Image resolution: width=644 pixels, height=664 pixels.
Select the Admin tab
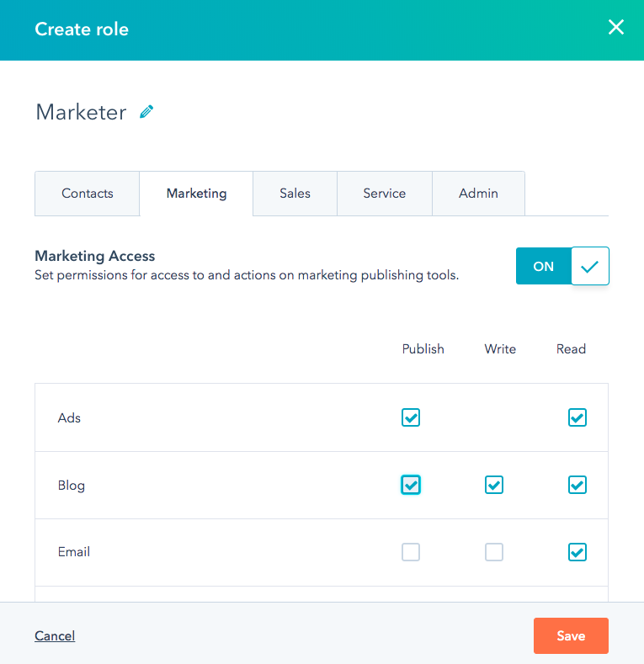[478, 194]
